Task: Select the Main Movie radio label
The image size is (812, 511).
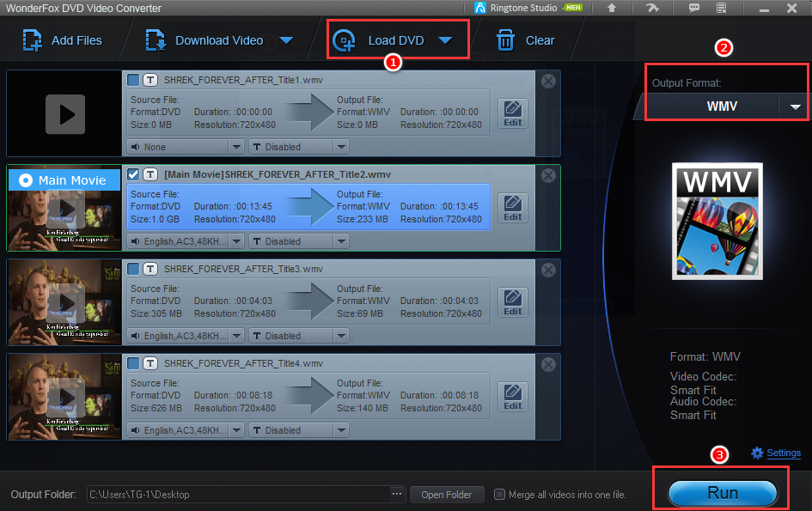Action: [64, 180]
